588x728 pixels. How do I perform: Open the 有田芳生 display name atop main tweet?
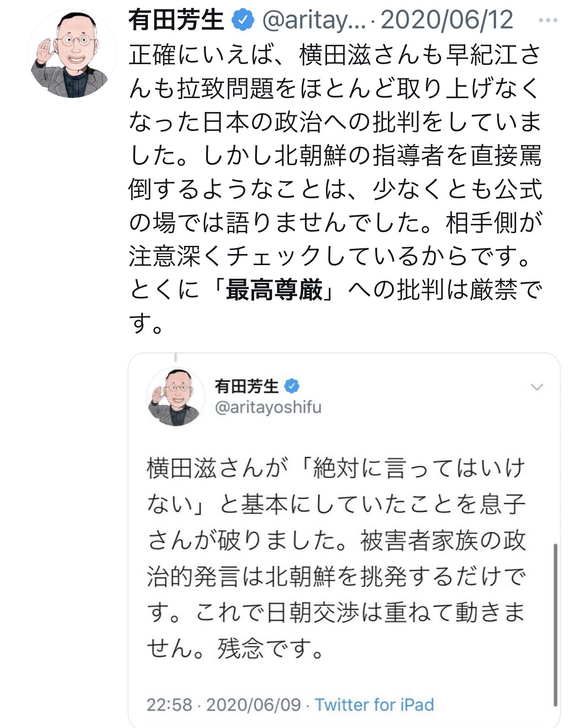tap(176, 20)
